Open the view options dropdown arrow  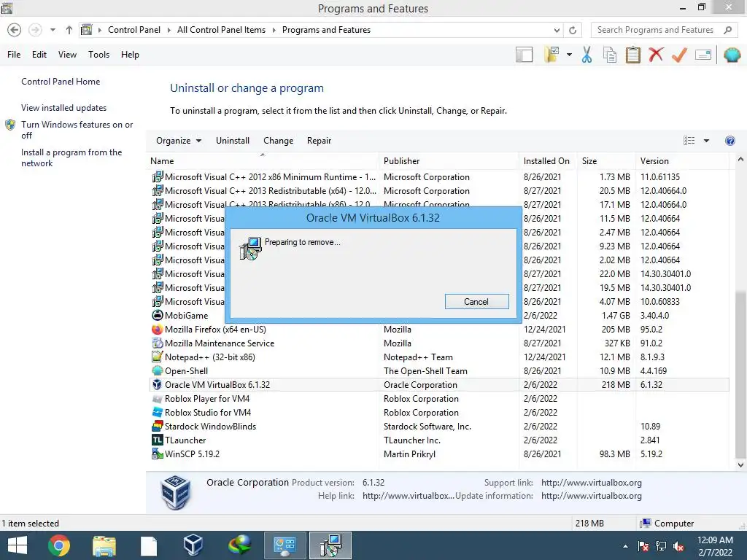706,141
